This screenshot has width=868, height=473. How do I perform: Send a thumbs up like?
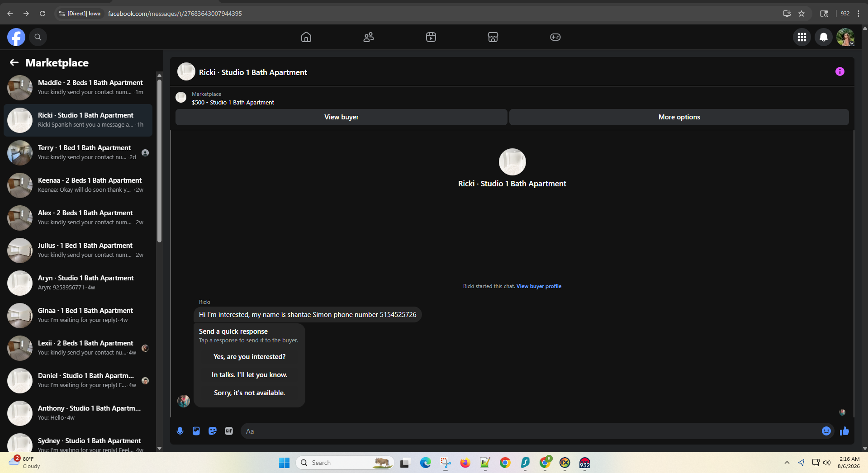[x=844, y=431]
